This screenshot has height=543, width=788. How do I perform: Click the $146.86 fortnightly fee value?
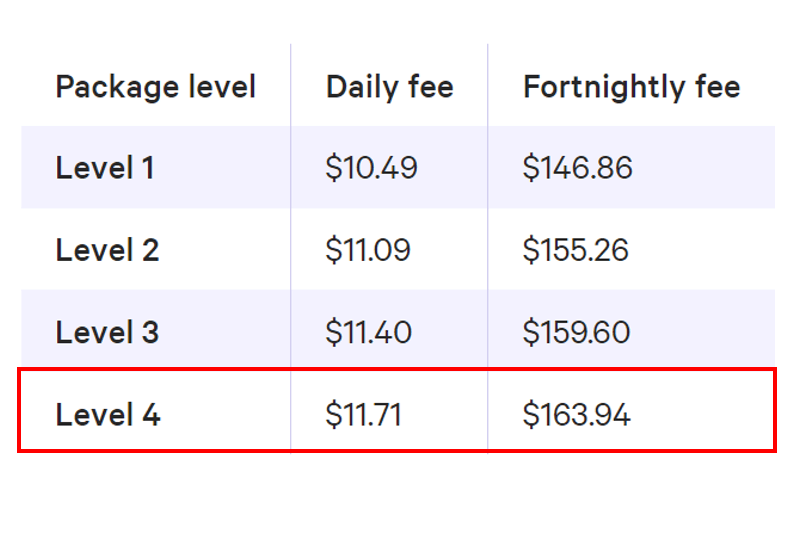click(577, 168)
